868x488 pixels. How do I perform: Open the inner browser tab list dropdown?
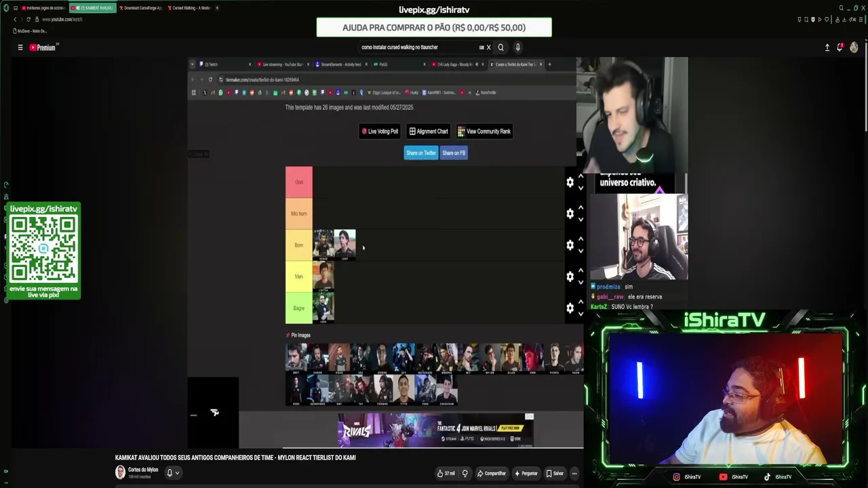[x=193, y=64]
